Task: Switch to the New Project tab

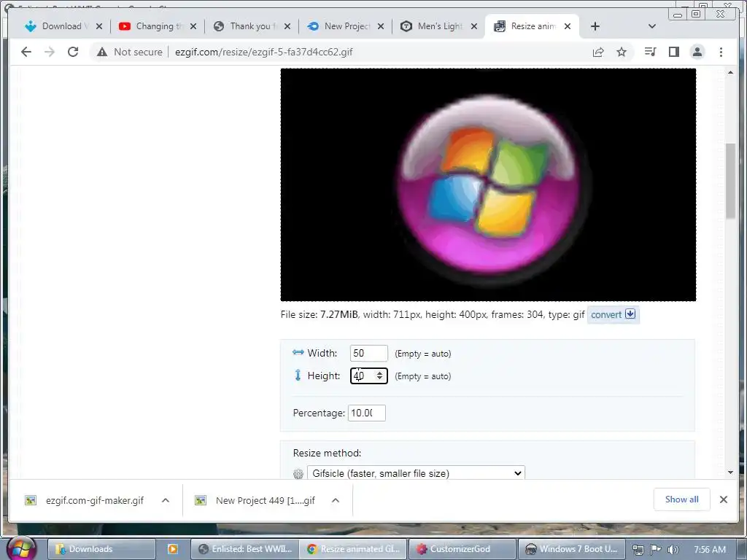Action: pyautogui.click(x=345, y=26)
